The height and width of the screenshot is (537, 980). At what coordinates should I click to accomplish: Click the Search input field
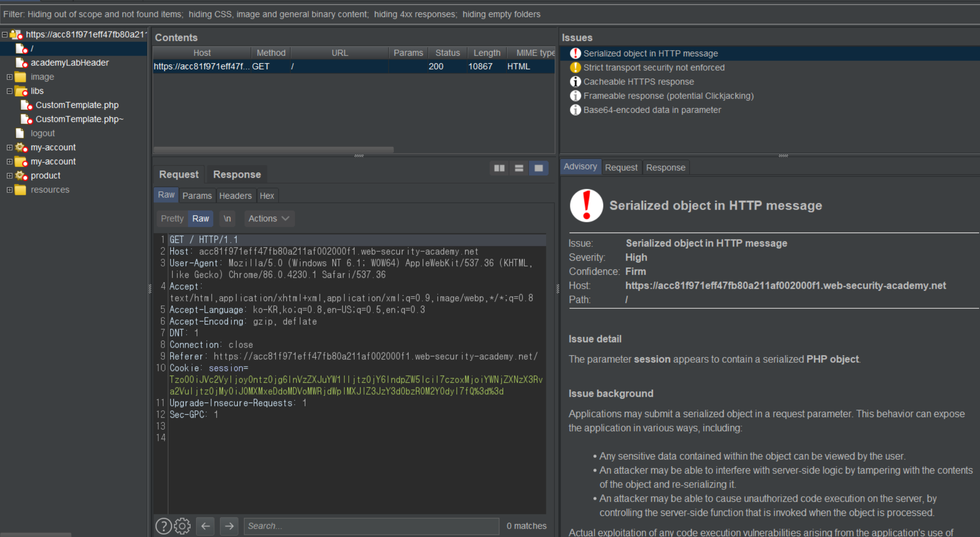click(x=371, y=526)
